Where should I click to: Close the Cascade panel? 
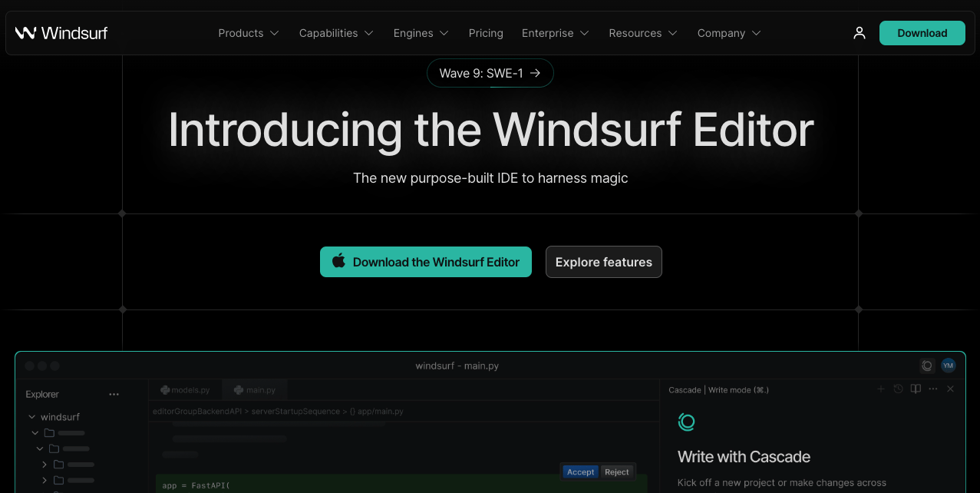tap(950, 389)
